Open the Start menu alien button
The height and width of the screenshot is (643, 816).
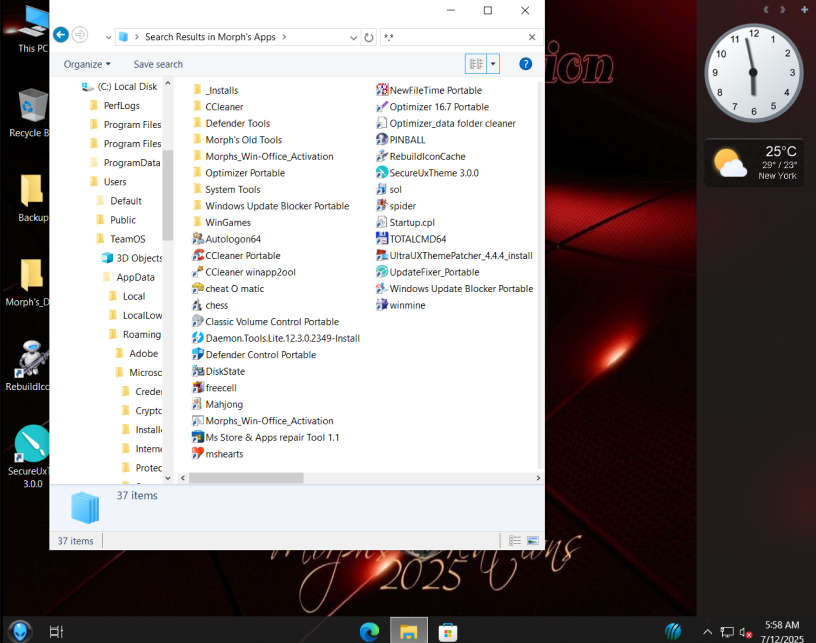(20, 632)
